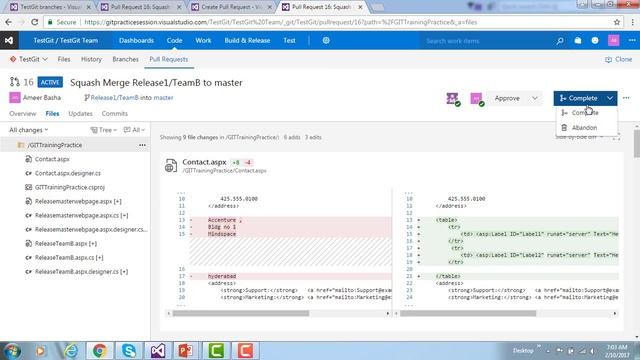The image size is (640, 360).
Task: Open PowerPoint from the taskbar
Action: coord(187,351)
